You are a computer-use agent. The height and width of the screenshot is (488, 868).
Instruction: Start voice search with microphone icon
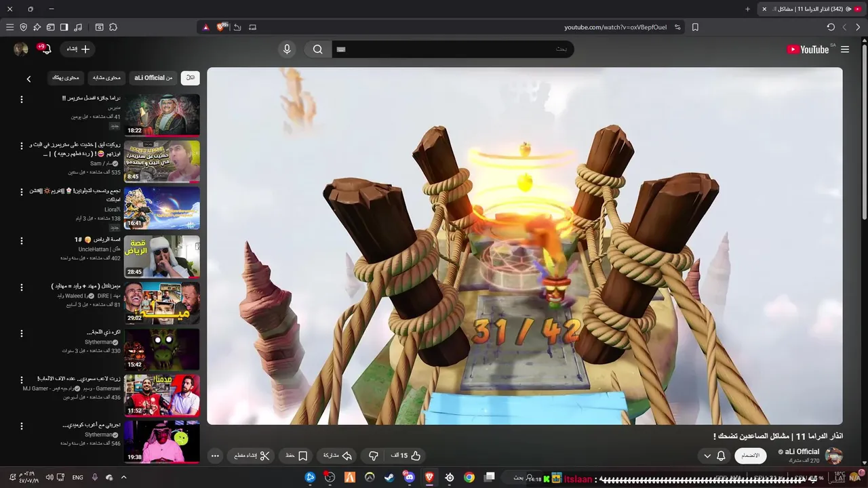(287, 49)
